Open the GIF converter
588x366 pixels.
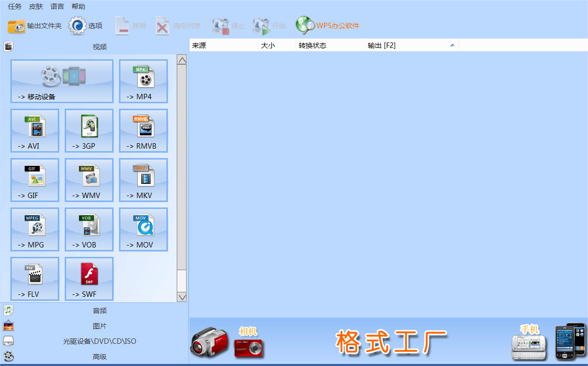35,180
